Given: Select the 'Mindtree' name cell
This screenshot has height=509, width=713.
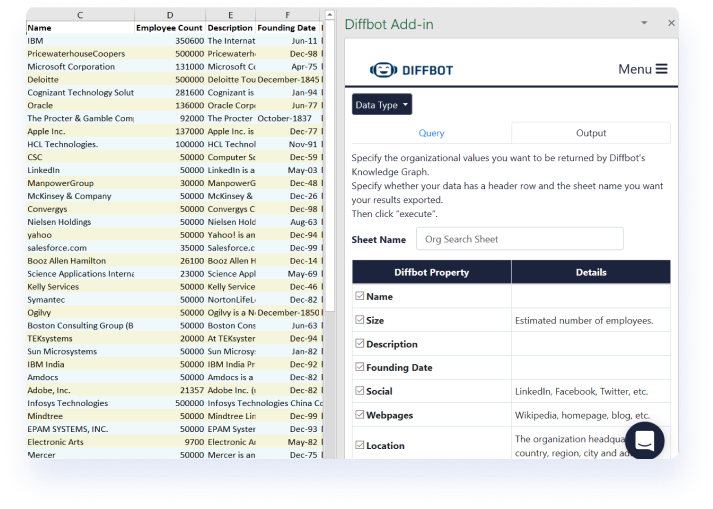Looking at the screenshot, I should (x=80, y=416).
